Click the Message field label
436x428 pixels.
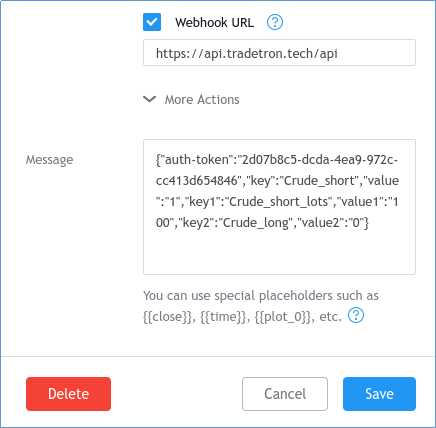(x=49, y=160)
